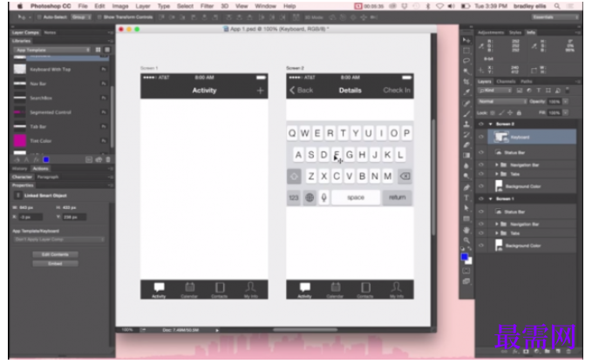Expand Navigation Bar group under Screen 2

point(496,165)
